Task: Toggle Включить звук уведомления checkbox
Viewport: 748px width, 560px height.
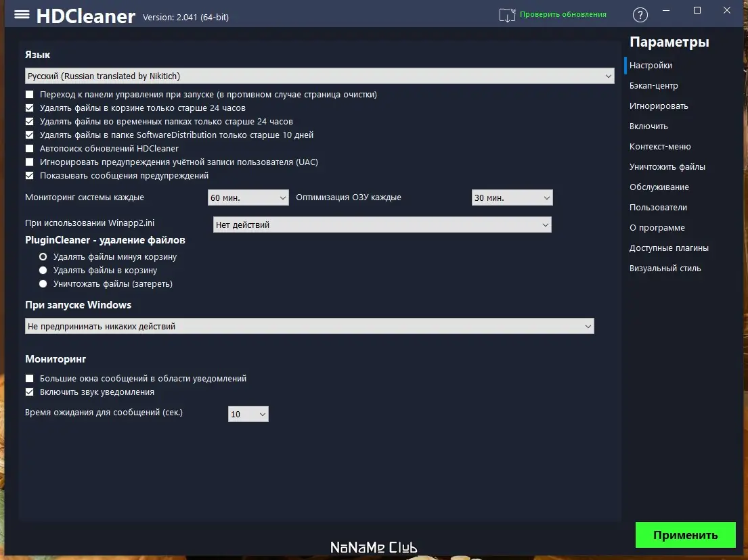Action: click(30, 392)
